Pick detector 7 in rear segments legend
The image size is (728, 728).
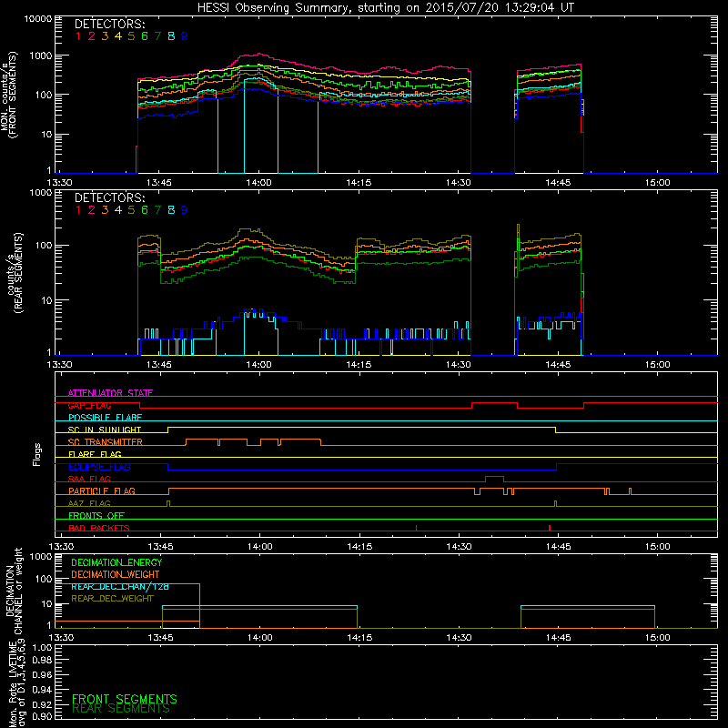click(x=157, y=210)
